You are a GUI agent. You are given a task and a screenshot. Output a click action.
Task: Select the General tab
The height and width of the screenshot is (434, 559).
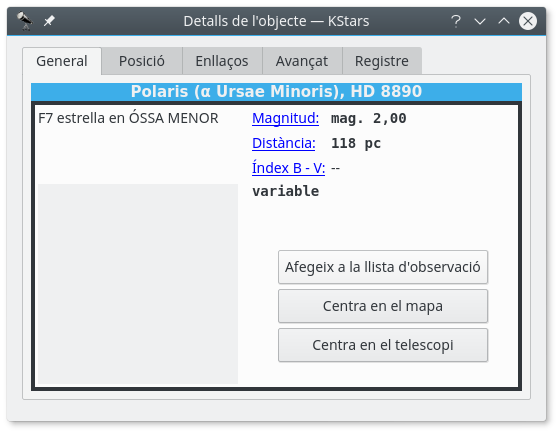tap(62, 61)
